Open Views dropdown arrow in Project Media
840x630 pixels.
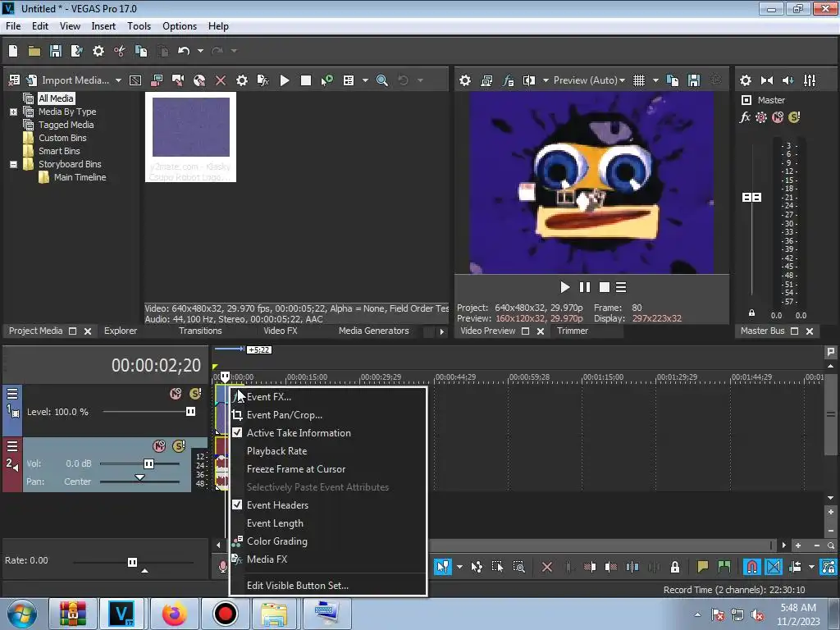(x=365, y=80)
